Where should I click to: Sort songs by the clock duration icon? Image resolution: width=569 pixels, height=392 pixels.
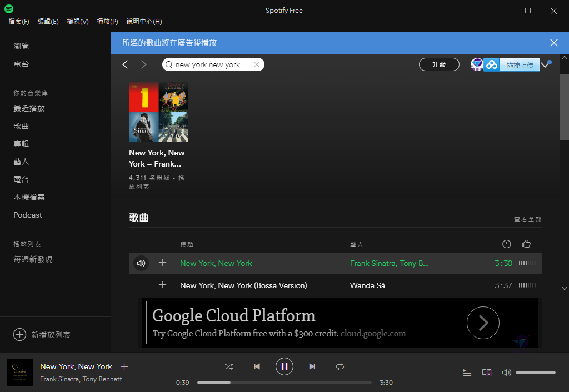point(507,244)
